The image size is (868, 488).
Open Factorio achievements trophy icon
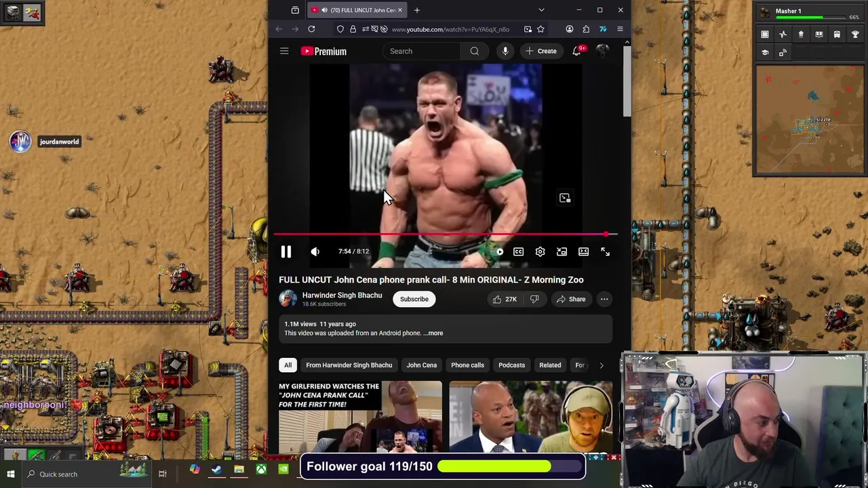[x=855, y=35]
